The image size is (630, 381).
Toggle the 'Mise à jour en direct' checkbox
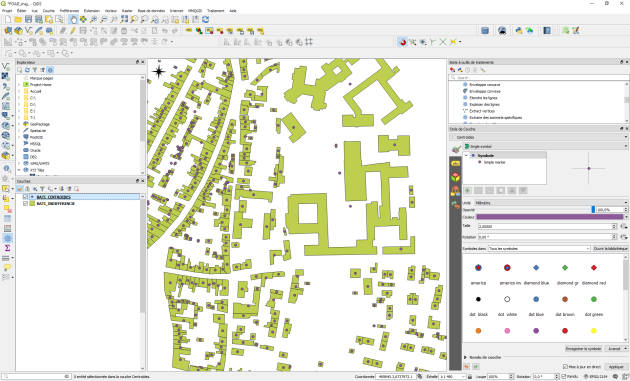(x=565, y=367)
